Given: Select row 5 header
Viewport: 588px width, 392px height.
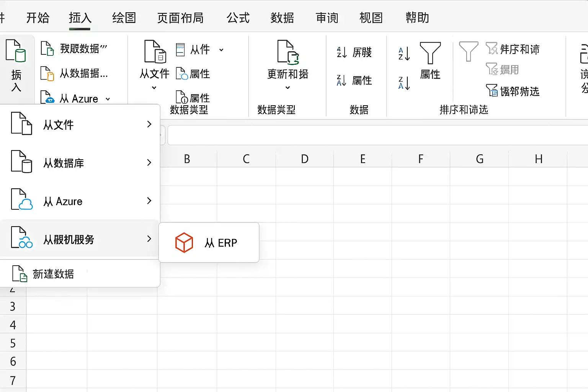Looking at the screenshot, I should [13, 343].
